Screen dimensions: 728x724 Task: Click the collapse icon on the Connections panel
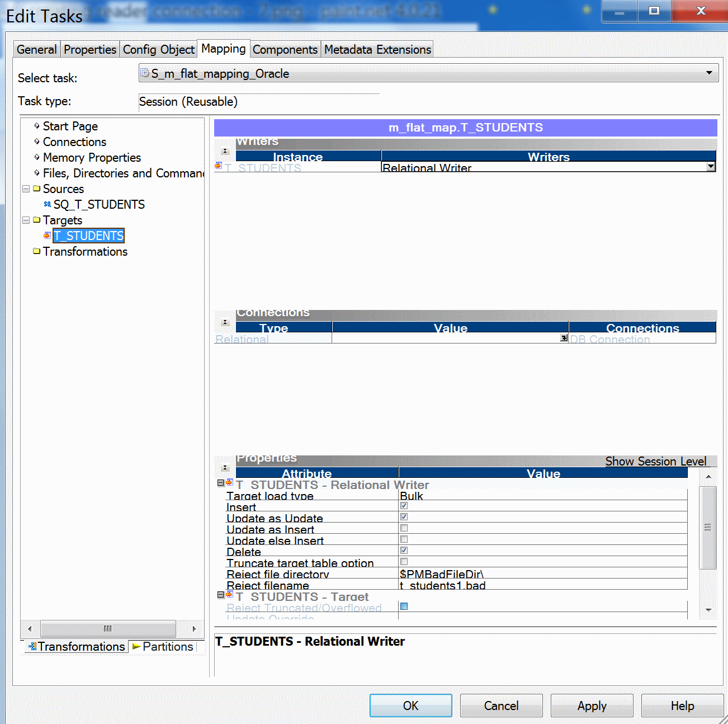click(224, 322)
